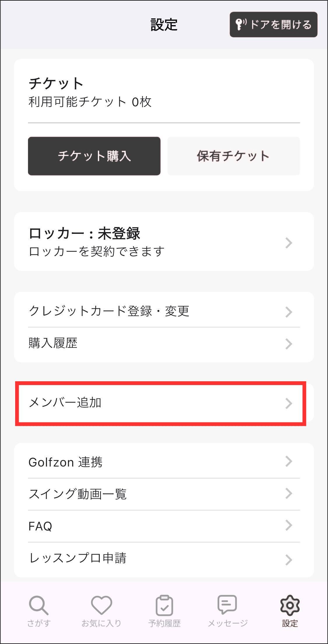
Task: Expand the ロッカー：未登録 row chevron
Action: click(289, 243)
